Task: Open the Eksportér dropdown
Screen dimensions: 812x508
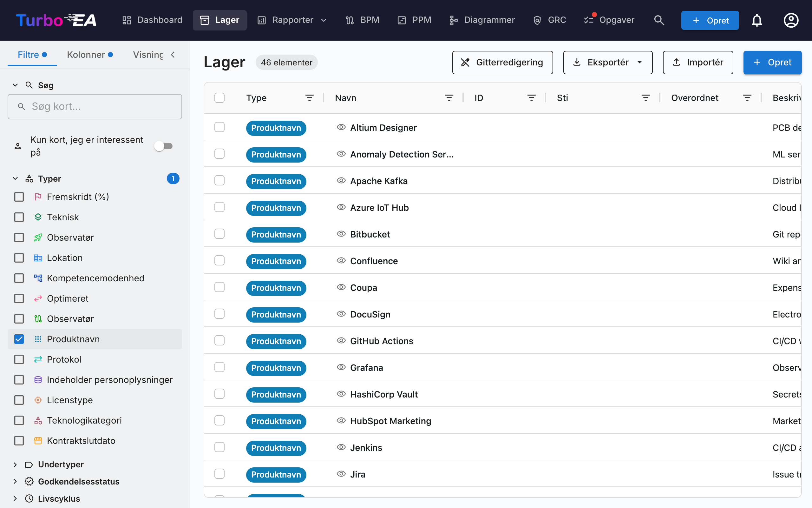Action: [x=608, y=63]
